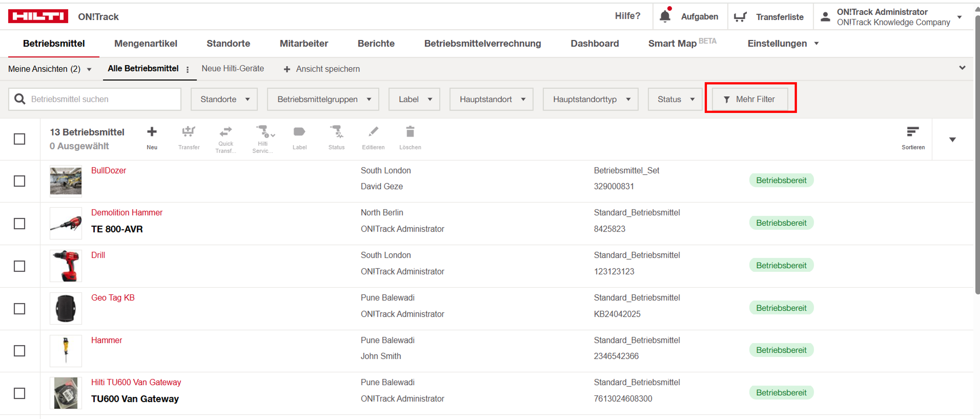Expand column options arrow beside Sortieren
The height and width of the screenshot is (419, 980).
click(952, 140)
